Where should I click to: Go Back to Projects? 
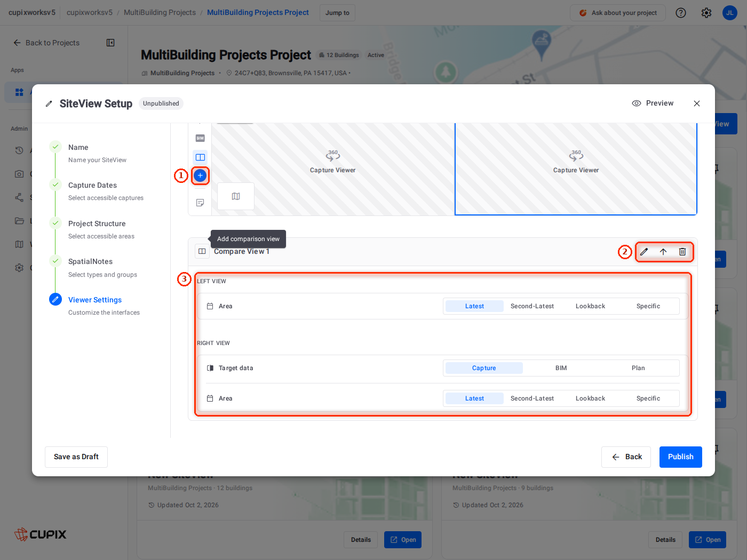point(46,43)
